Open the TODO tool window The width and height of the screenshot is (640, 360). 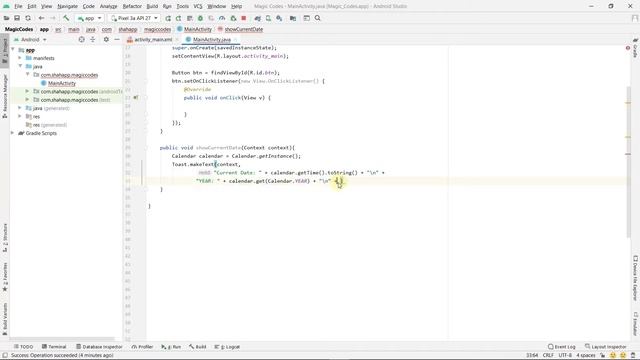pos(23,347)
